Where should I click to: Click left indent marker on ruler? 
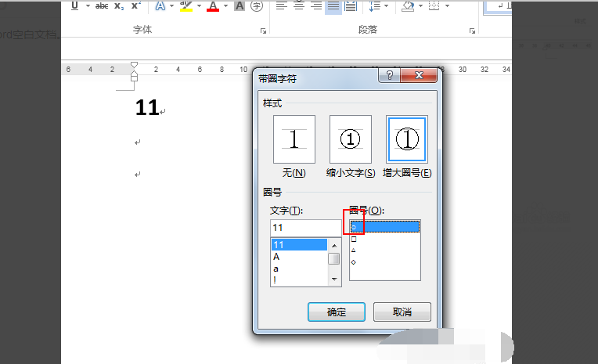coord(135,77)
